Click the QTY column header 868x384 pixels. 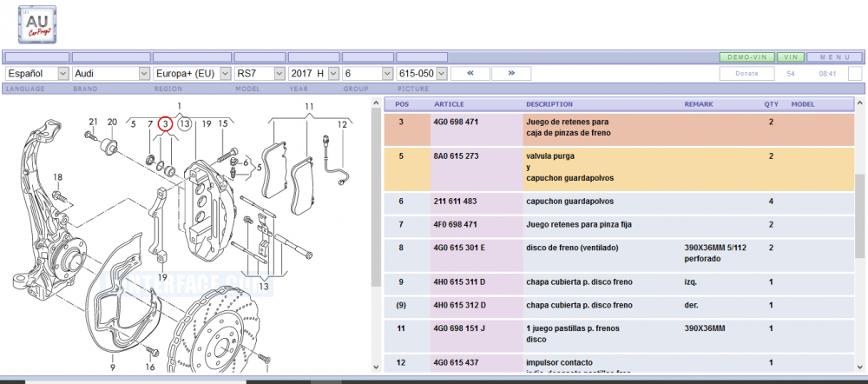(x=771, y=104)
